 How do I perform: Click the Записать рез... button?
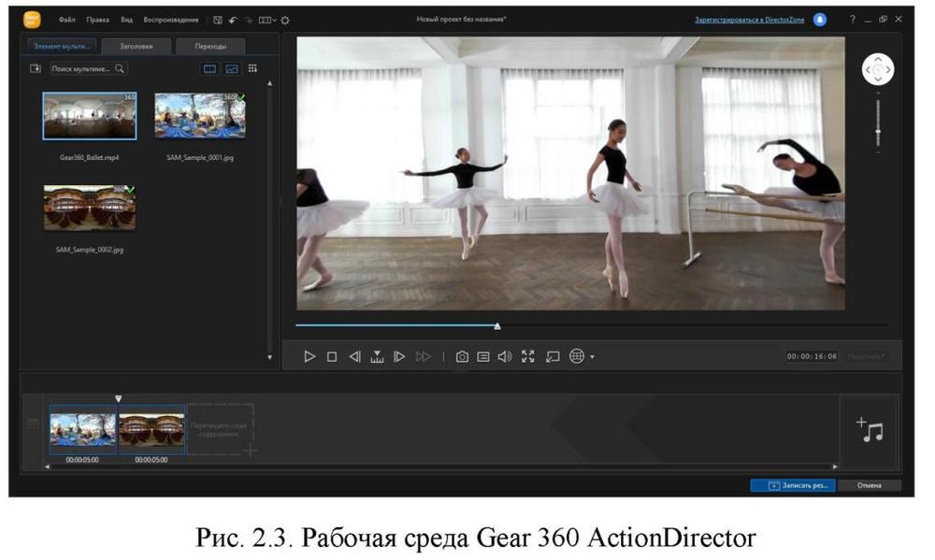(x=793, y=485)
